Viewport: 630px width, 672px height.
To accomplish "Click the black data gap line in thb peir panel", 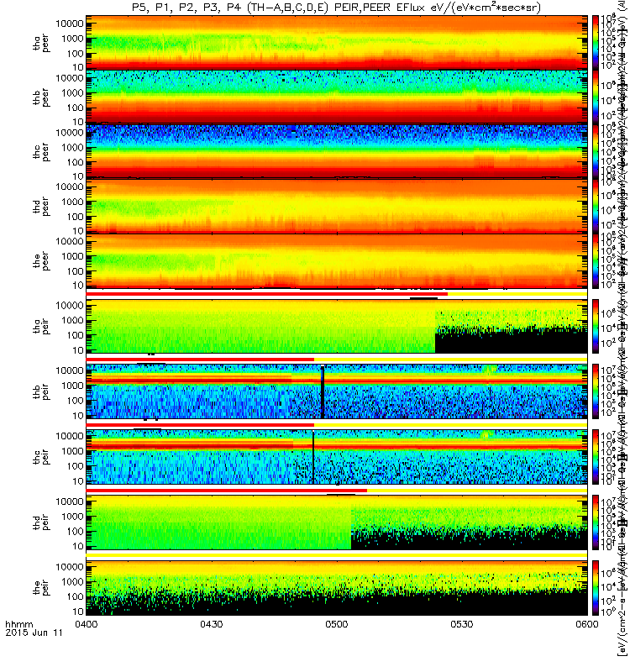I will pyautogui.click(x=323, y=391).
